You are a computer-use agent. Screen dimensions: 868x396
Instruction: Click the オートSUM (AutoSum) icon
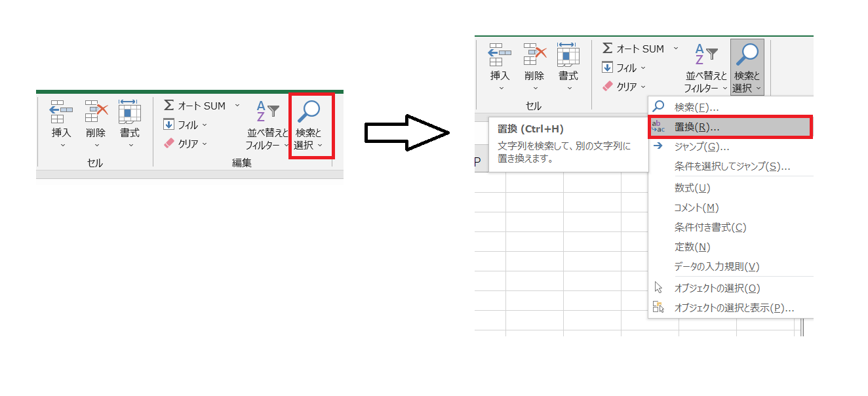click(606, 48)
